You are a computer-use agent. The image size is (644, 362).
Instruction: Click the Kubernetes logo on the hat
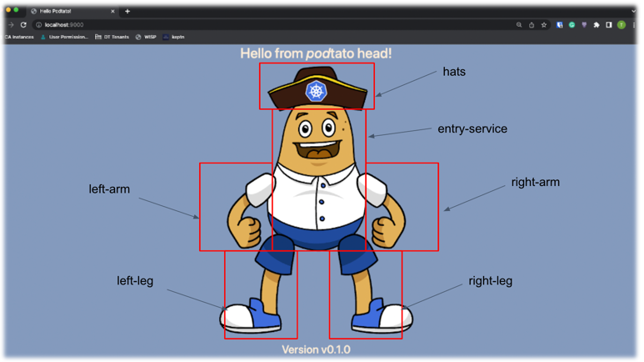click(316, 90)
